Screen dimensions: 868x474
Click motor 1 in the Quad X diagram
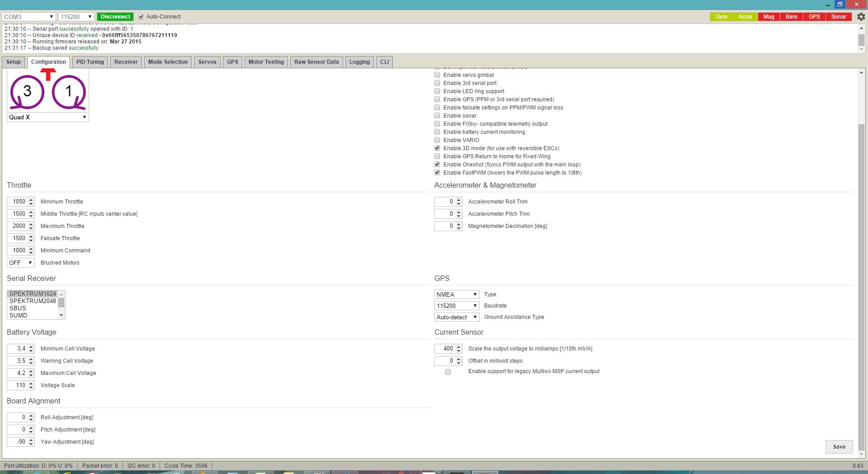(x=69, y=92)
